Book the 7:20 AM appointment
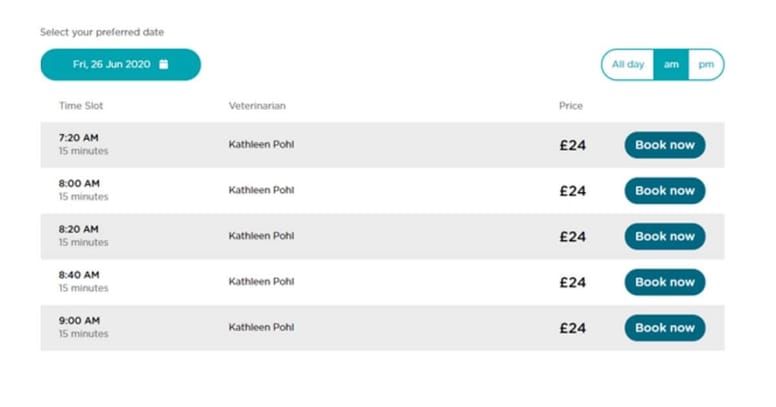776x407 pixels. [x=665, y=145]
